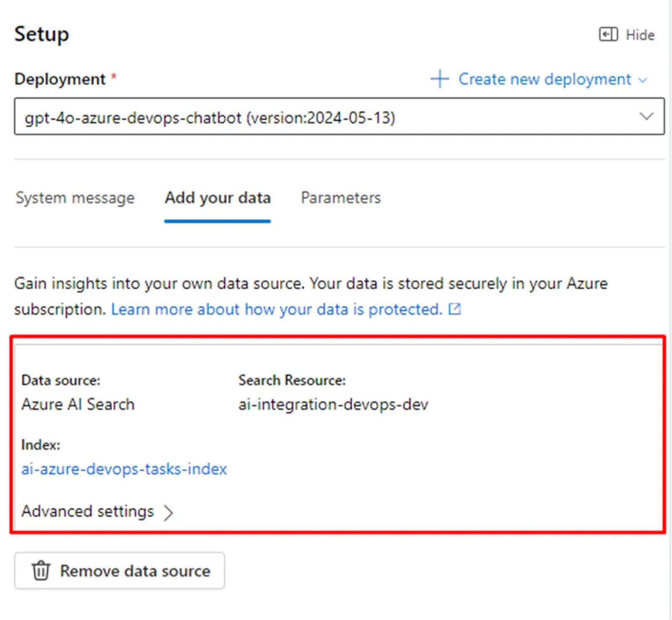The width and height of the screenshot is (672, 620).
Task: Click the plus icon for new deployment
Action: tap(439, 79)
